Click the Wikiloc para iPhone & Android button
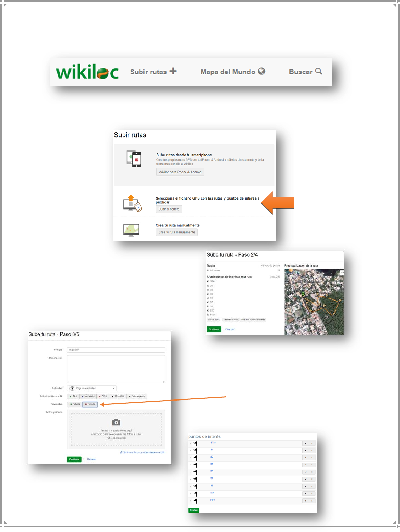This screenshot has width=400, height=532. pos(180,172)
